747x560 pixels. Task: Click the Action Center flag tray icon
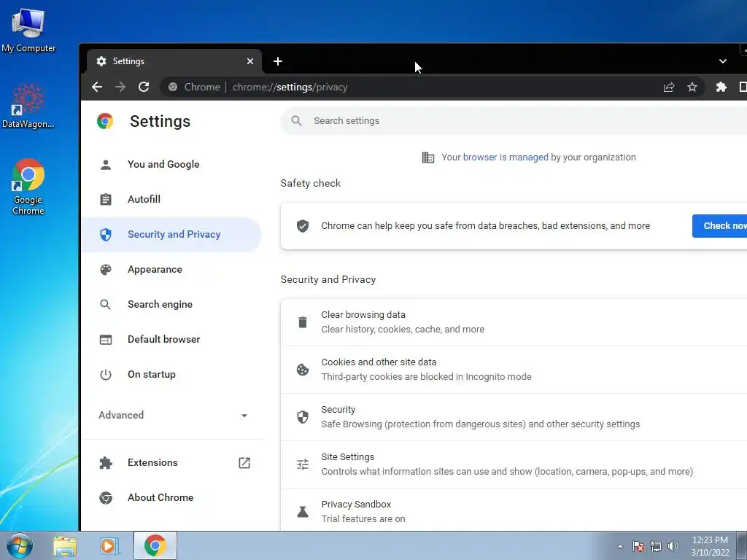638,547
